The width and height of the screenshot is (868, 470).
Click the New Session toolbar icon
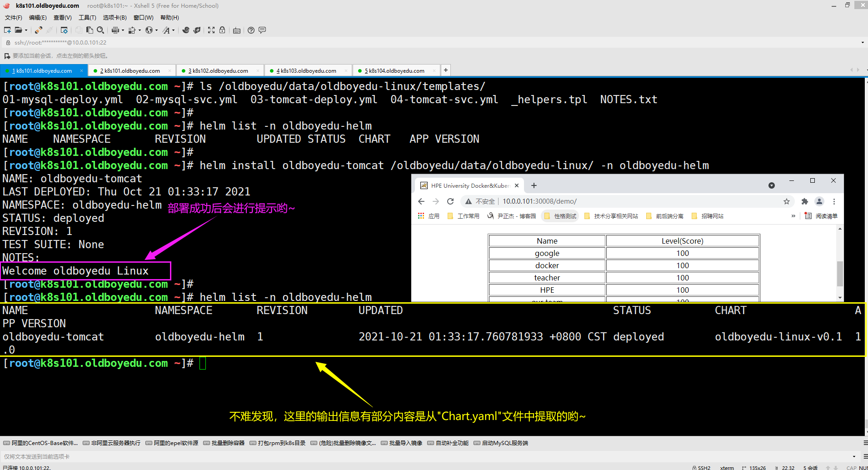[7, 30]
